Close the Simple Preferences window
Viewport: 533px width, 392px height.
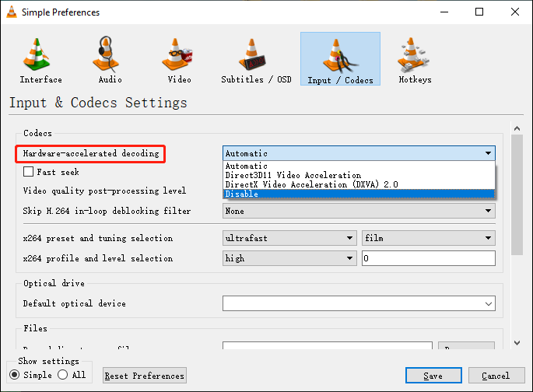click(x=515, y=12)
